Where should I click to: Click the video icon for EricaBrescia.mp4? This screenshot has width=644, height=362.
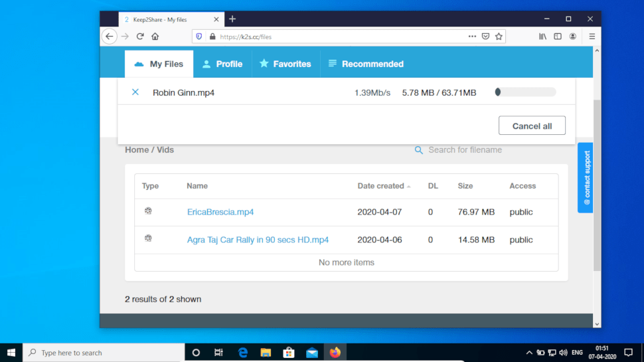point(148,211)
